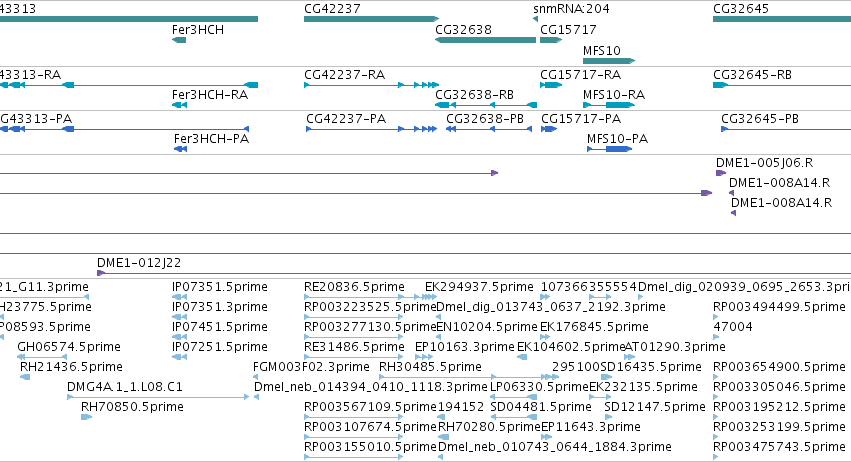Select the FGM003F02.3prime EST label

point(311,366)
